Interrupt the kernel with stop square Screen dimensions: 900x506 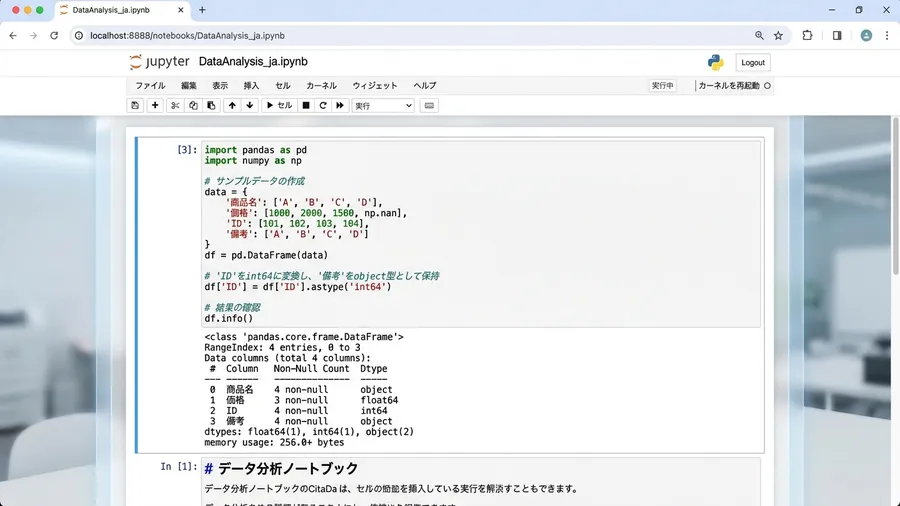(306, 106)
